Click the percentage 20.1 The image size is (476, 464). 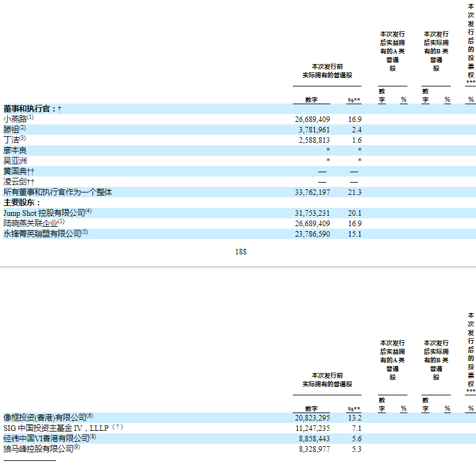355,213
